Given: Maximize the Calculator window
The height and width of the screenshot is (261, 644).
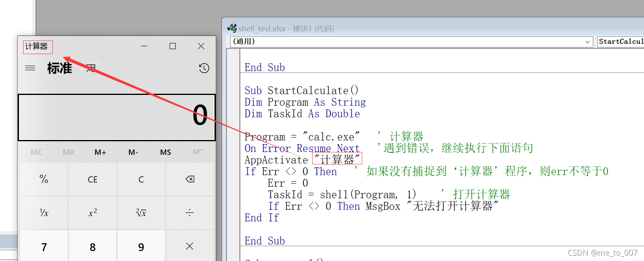Looking at the screenshot, I should pos(173,46).
